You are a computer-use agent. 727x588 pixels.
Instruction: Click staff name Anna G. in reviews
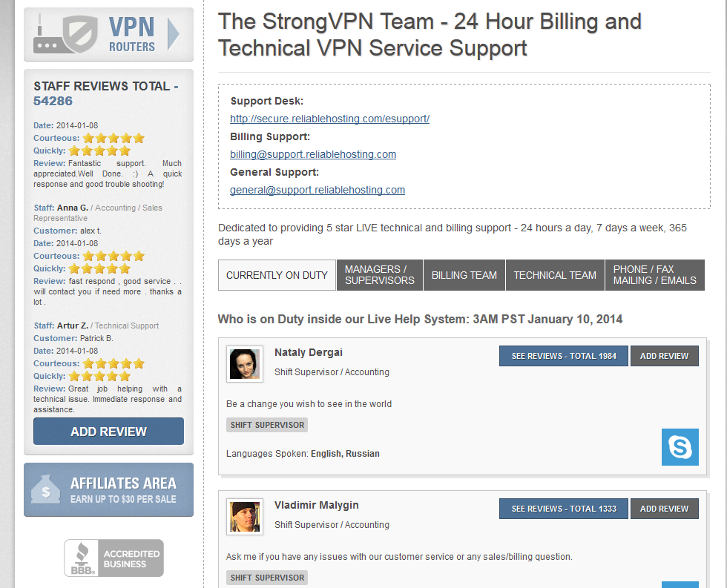[73, 208]
